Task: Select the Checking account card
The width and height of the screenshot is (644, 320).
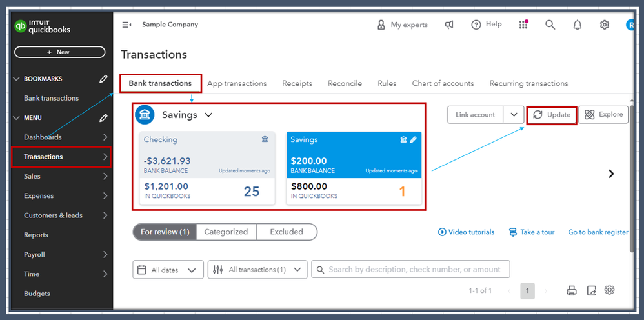Action: point(207,168)
